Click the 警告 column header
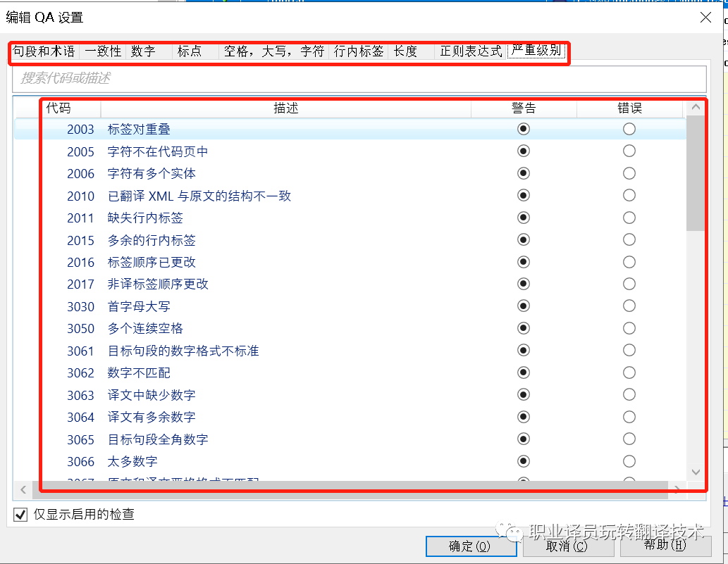 point(524,108)
